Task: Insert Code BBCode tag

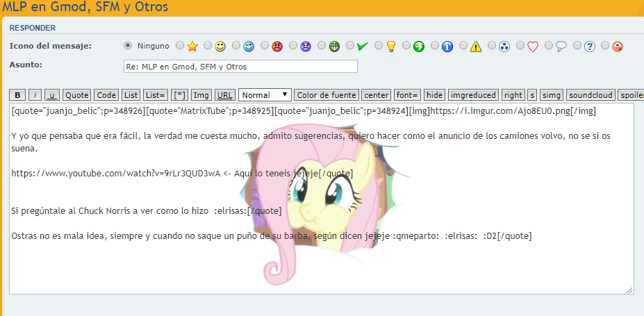Action: tap(106, 95)
